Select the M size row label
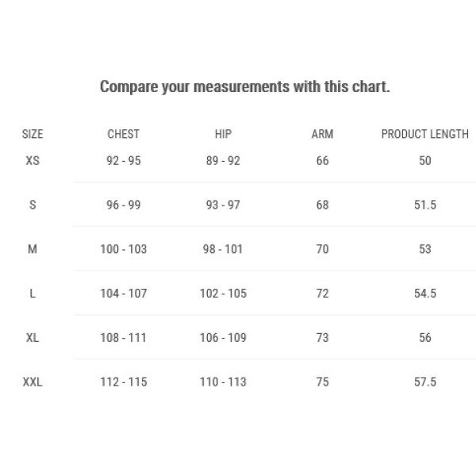This screenshot has width=476, height=476. click(33, 249)
